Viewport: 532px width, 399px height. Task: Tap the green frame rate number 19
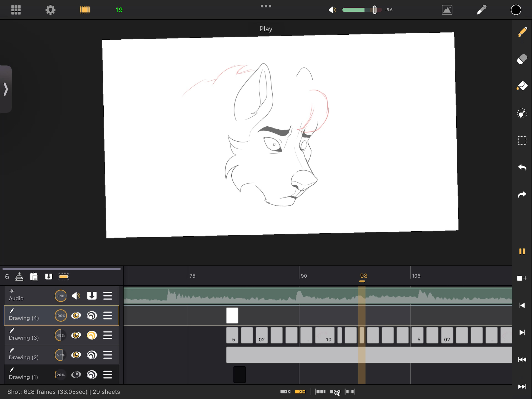coord(119,10)
